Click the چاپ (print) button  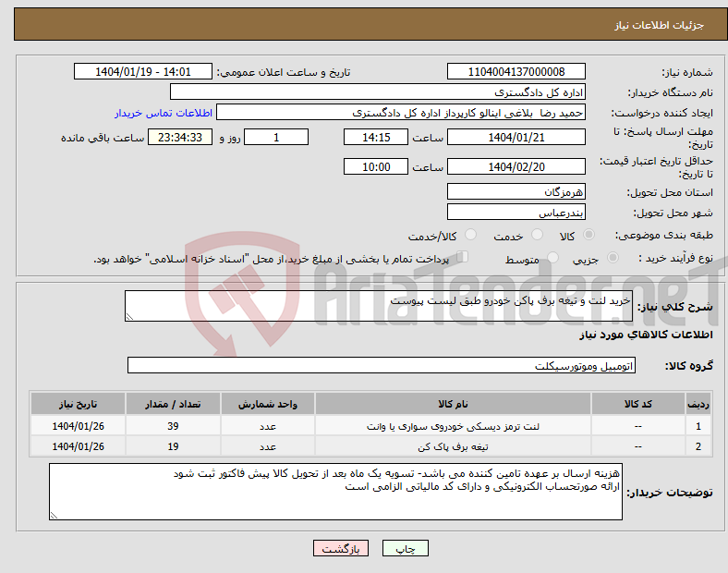(405, 548)
